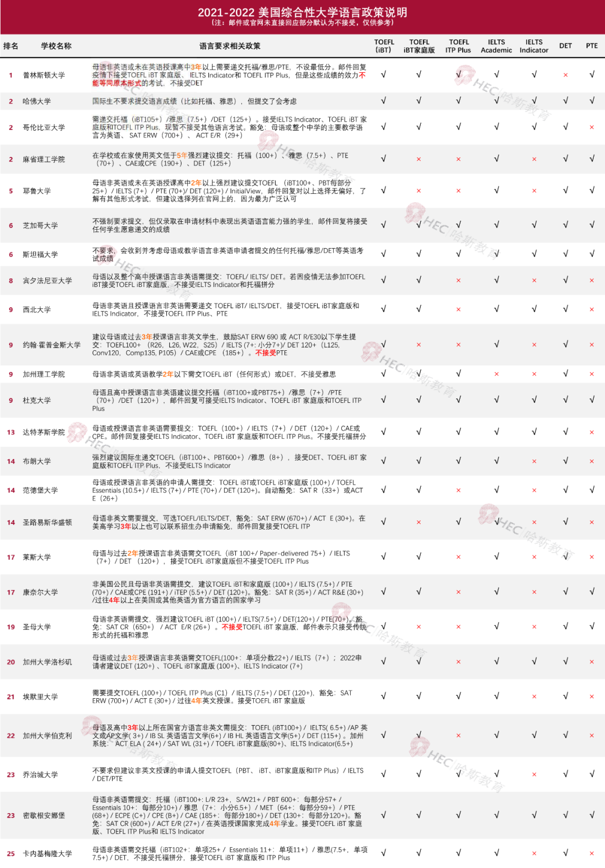Select school name "范德堡大学"
The width and height of the screenshot is (605, 868).
click(40, 490)
